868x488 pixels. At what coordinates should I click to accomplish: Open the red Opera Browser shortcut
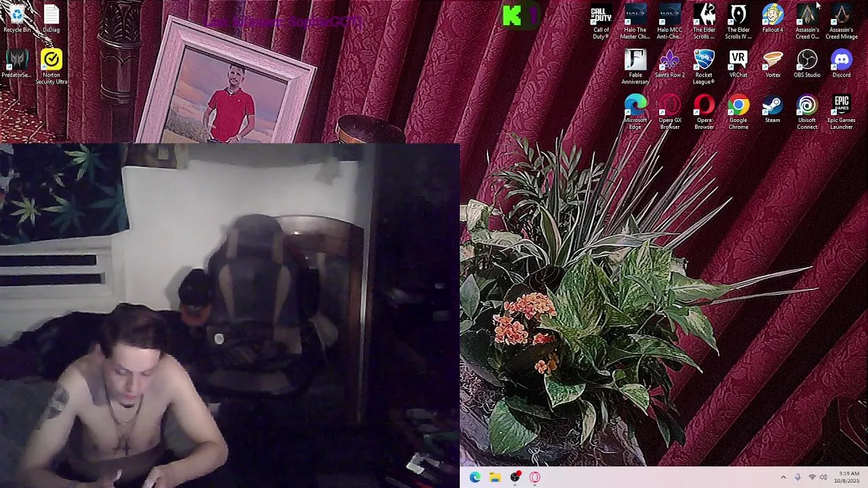click(704, 113)
